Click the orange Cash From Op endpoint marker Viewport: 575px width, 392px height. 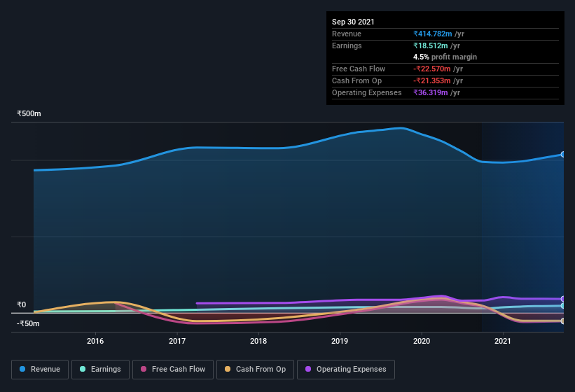coord(563,321)
